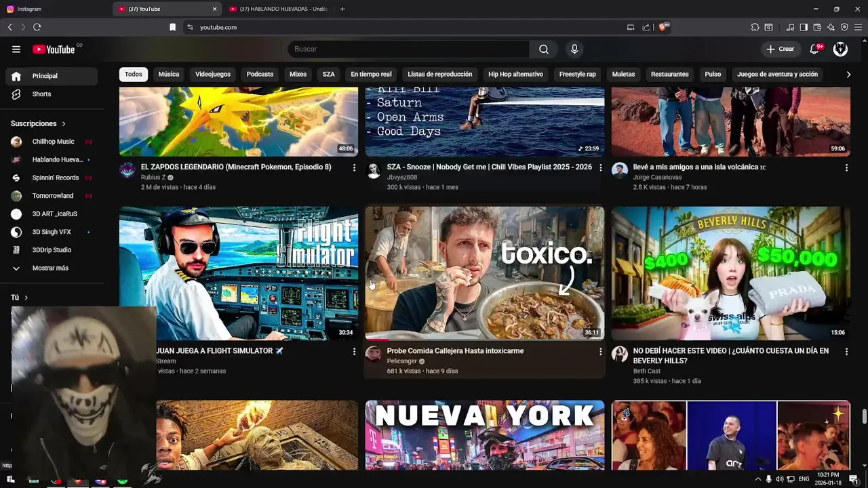This screenshot has height=488, width=868.
Task: Open the notifications bell
Action: coord(815,49)
